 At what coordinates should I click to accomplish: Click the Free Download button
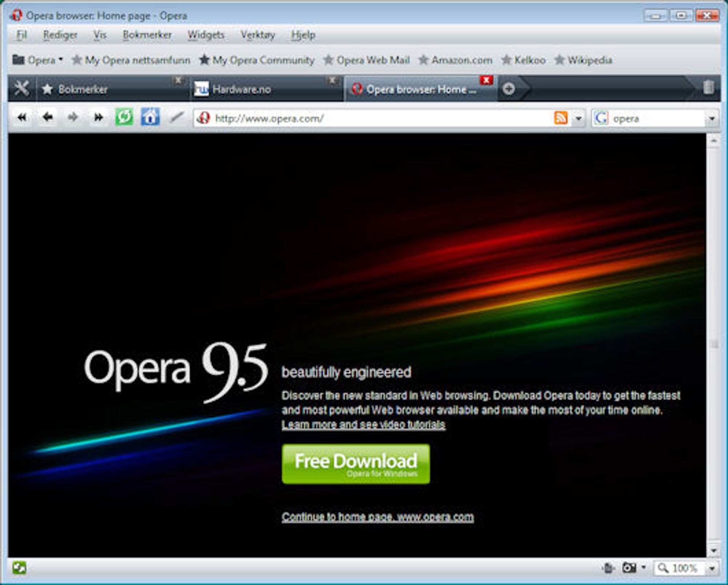356,464
